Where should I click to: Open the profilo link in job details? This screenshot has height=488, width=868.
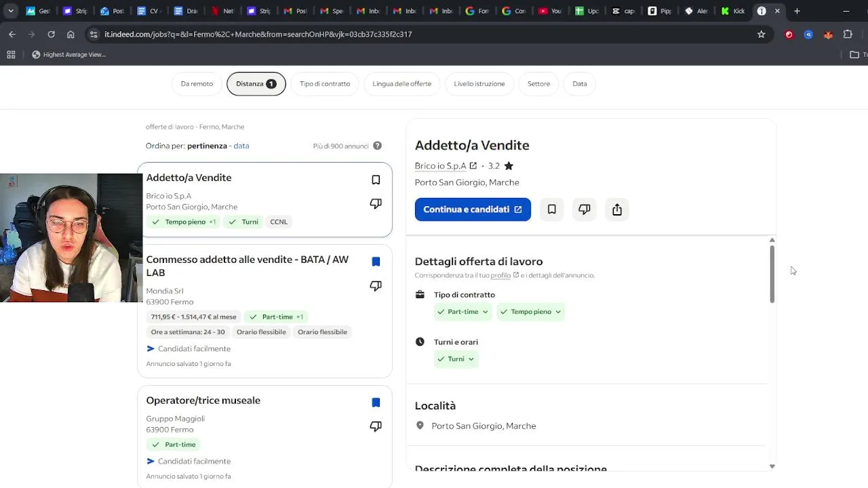click(500, 275)
